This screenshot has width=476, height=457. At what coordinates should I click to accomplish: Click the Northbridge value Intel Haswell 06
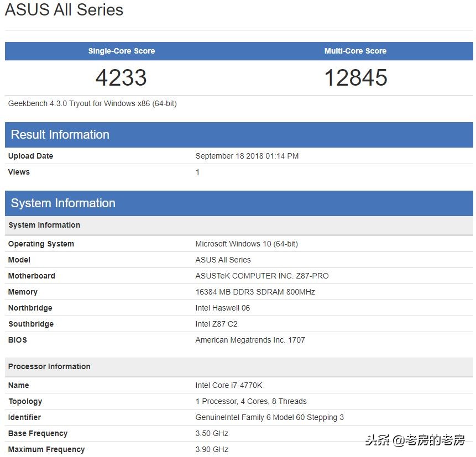[223, 308]
